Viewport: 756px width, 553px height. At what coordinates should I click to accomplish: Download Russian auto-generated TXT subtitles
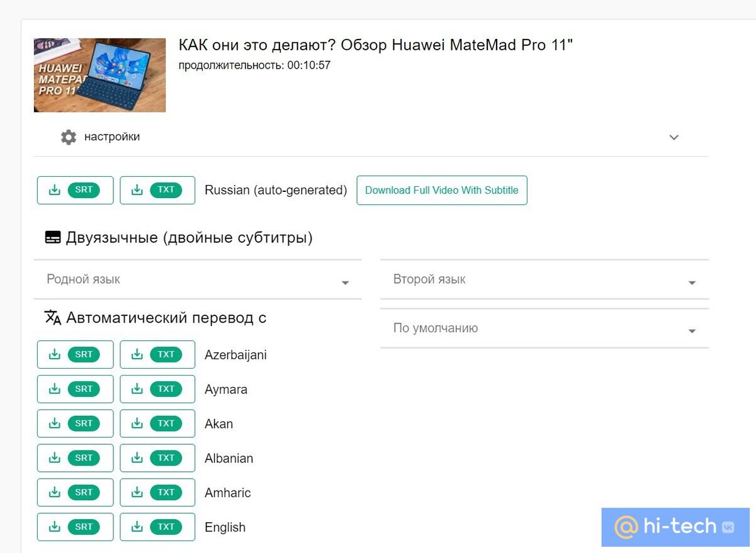click(157, 190)
